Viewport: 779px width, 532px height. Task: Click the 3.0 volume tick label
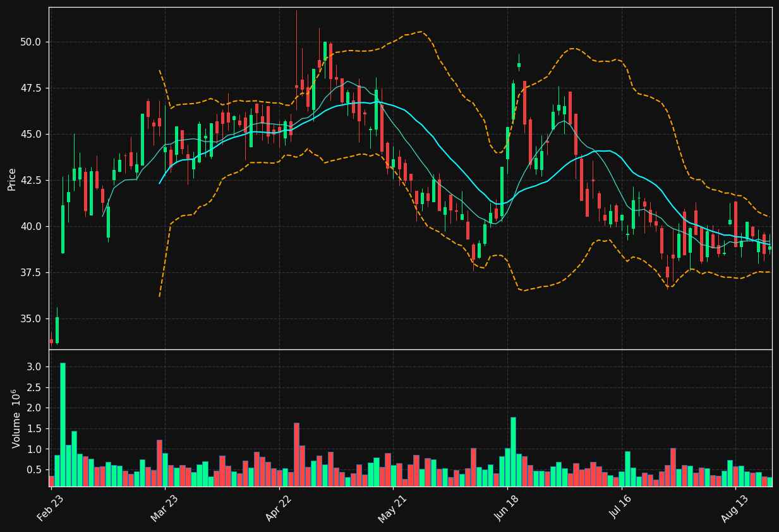(34, 367)
